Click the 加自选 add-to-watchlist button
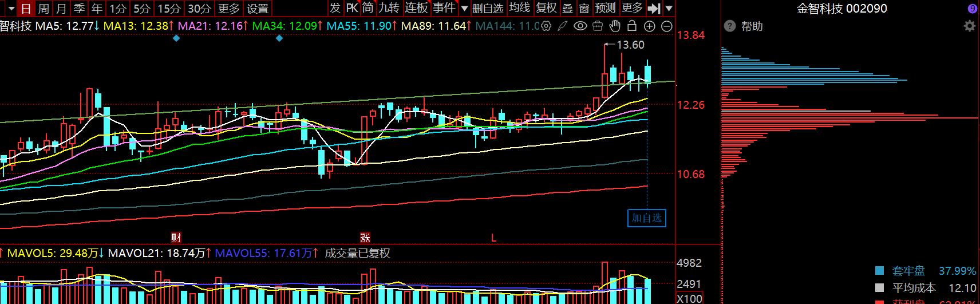 click(x=647, y=218)
